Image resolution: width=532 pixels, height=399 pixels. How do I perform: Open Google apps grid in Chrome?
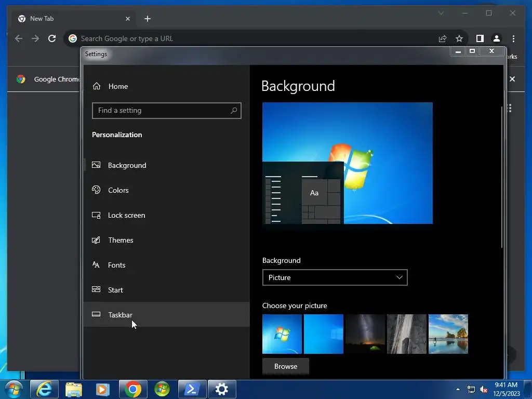[x=509, y=108]
